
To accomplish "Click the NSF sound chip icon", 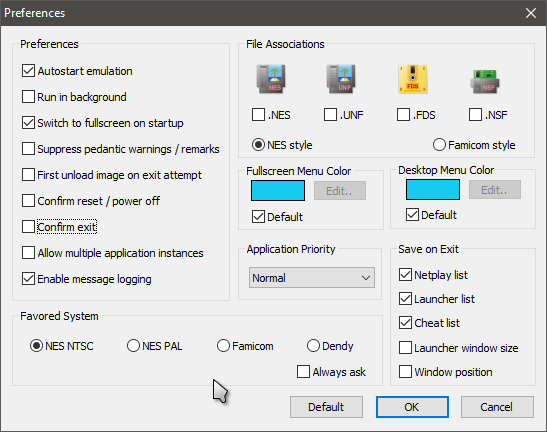I will tap(485, 81).
